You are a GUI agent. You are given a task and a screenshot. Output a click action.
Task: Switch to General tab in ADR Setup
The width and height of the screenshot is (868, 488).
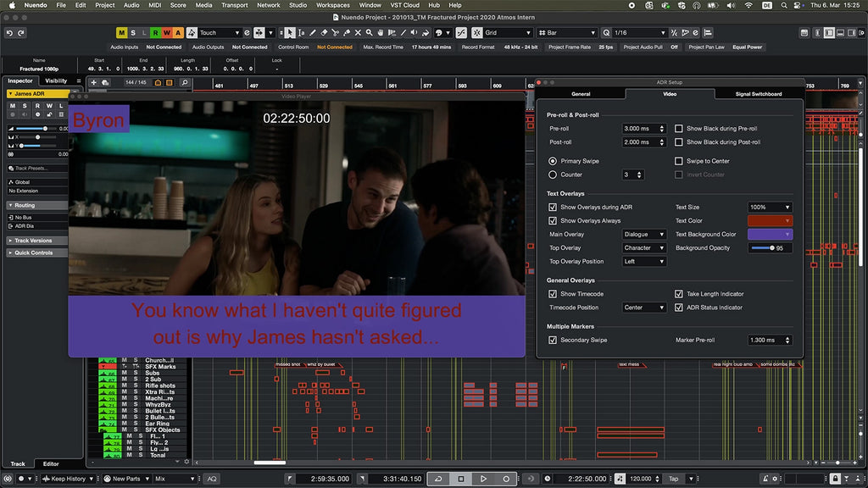click(581, 94)
